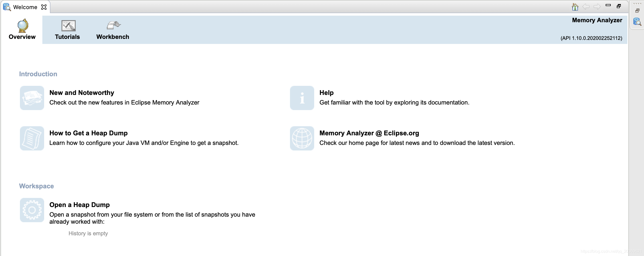Viewport: 644px width, 256px height.
Task: Click the New and Noteworthy papers icon
Action: tap(32, 98)
